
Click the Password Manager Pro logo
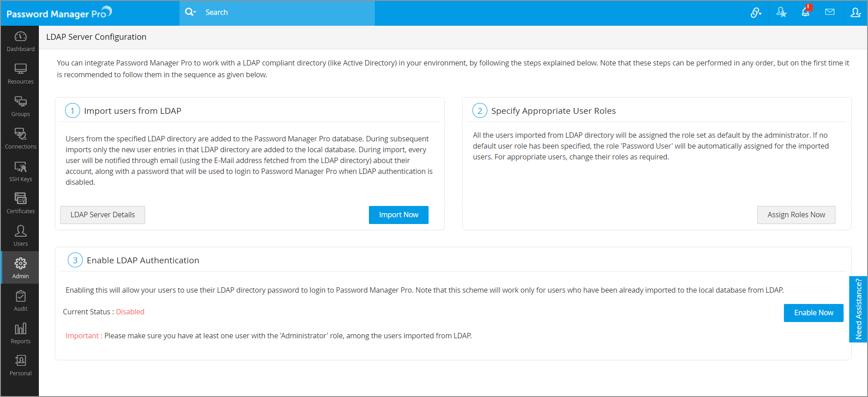point(59,13)
